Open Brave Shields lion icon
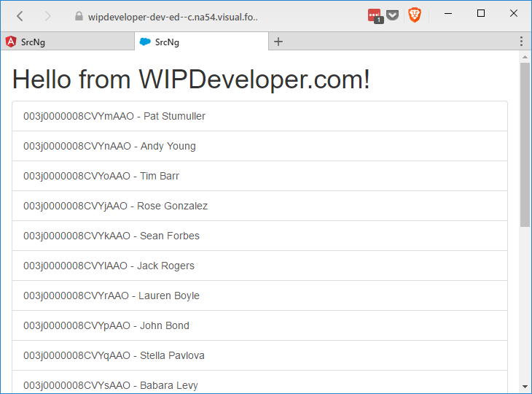 [x=415, y=15]
